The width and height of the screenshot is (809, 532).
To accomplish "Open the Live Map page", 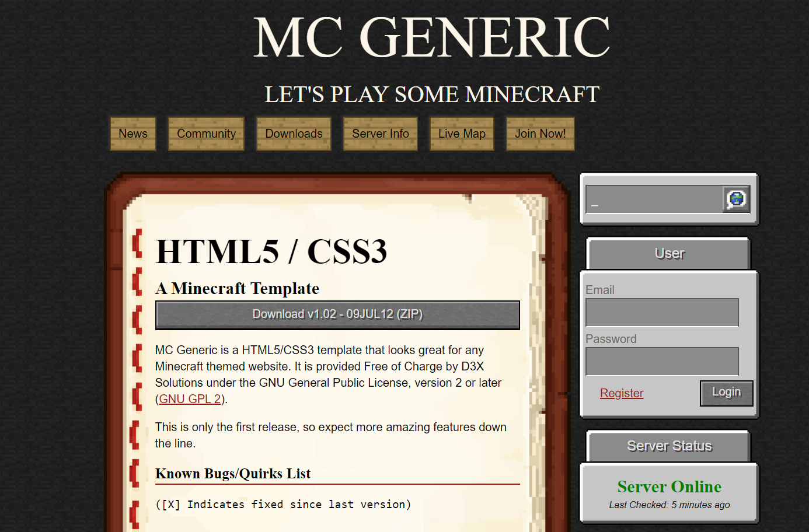I will [x=462, y=134].
